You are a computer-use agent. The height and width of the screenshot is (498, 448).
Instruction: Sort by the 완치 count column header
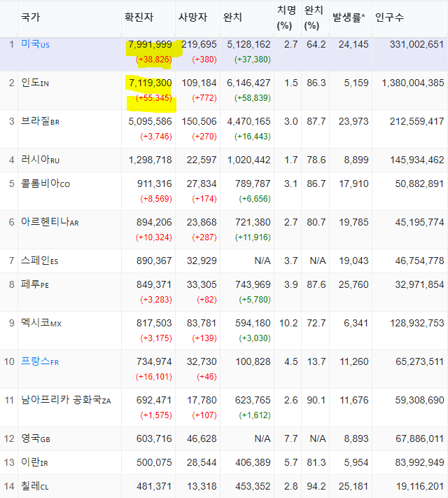pos(232,17)
